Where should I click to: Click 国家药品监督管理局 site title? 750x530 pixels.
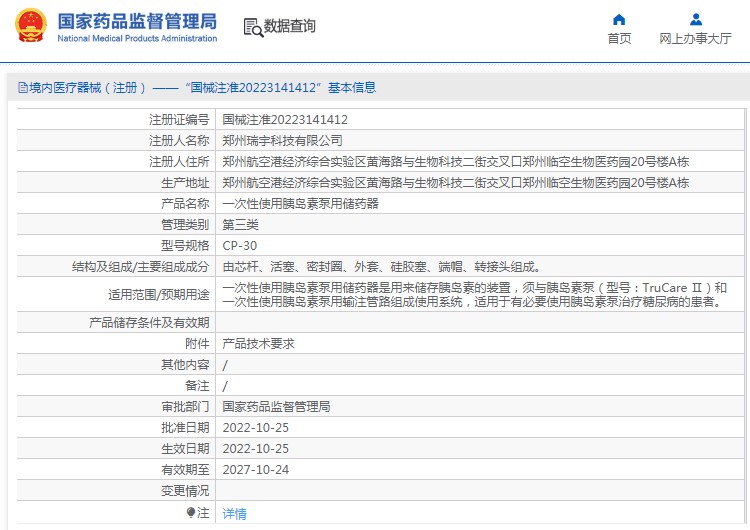(x=137, y=21)
